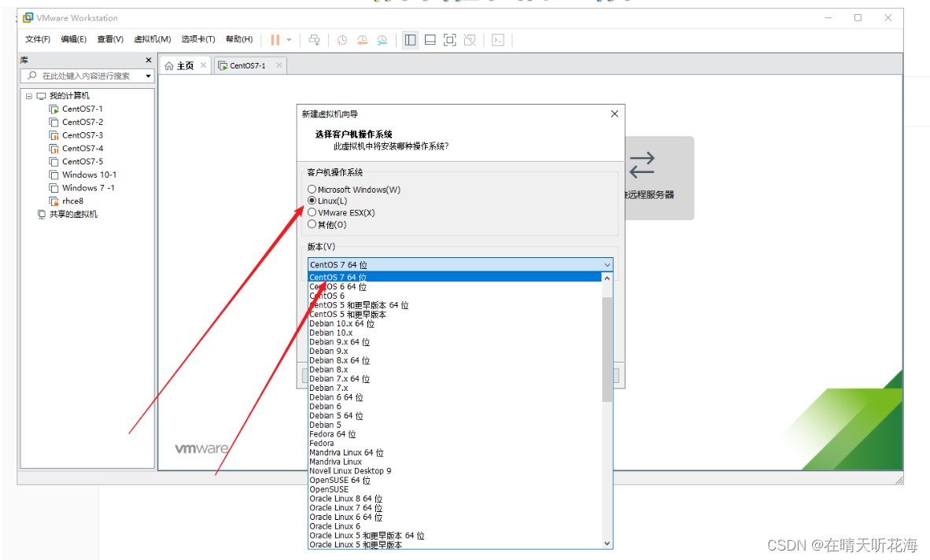Open the 虚拟机(M) menu
This screenshot has height=560, width=930.
click(153, 39)
